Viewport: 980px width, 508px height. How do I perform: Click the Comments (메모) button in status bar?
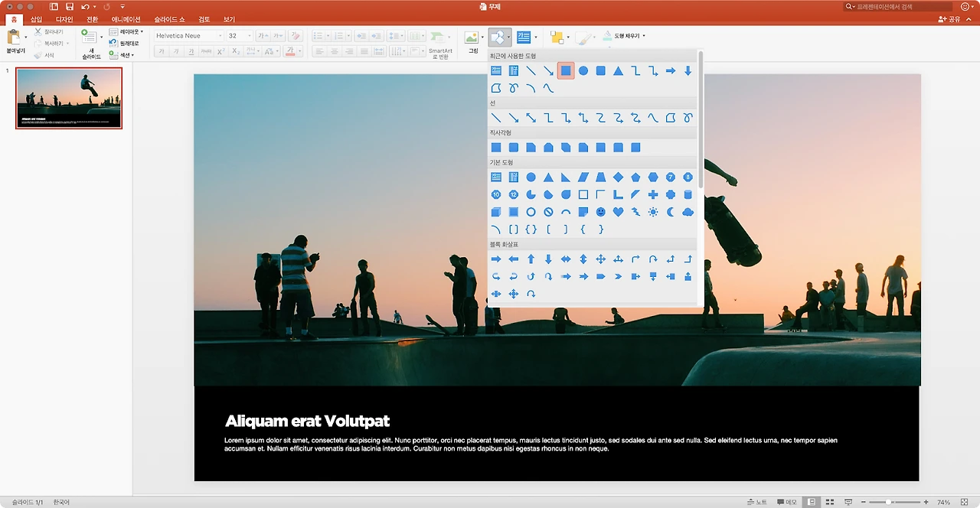pos(786,502)
